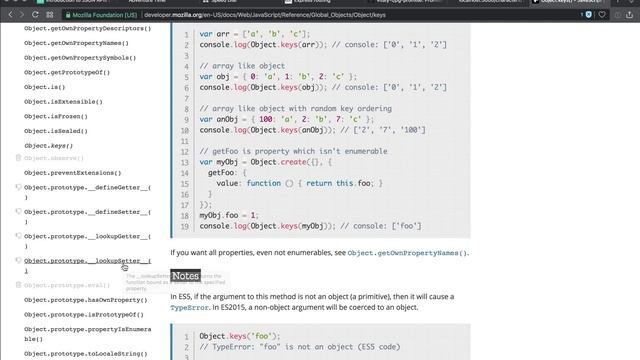Click the share icon in the toolbar
This screenshot has width=640, height=360.
(x=629, y=15)
